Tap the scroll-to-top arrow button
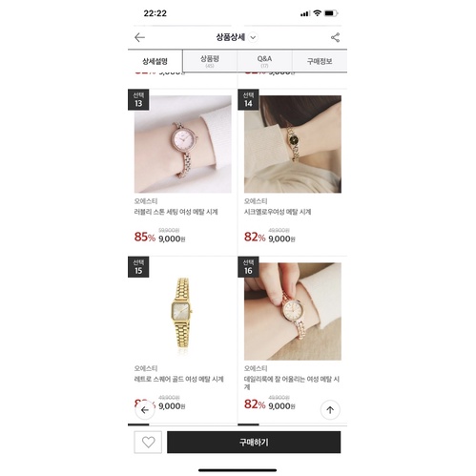 (x=330, y=410)
